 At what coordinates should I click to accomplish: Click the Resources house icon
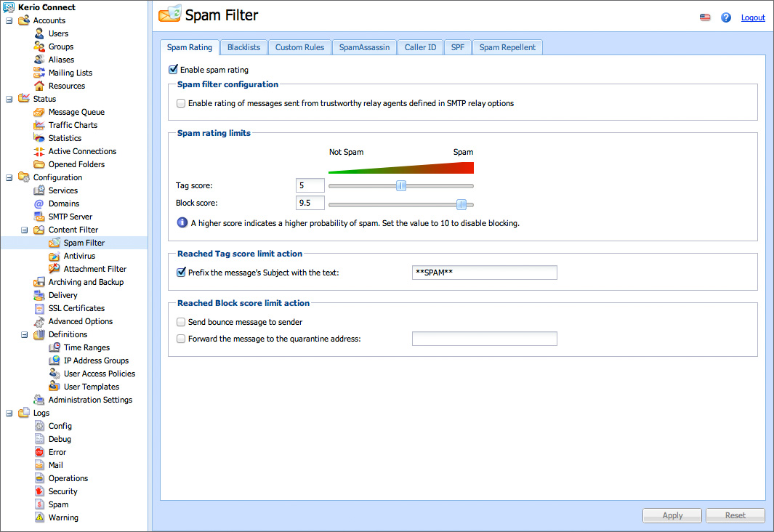click(39, 86)
